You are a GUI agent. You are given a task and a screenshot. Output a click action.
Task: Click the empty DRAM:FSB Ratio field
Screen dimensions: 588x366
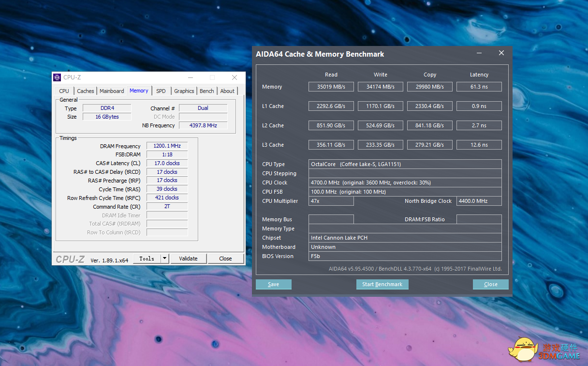479,219
